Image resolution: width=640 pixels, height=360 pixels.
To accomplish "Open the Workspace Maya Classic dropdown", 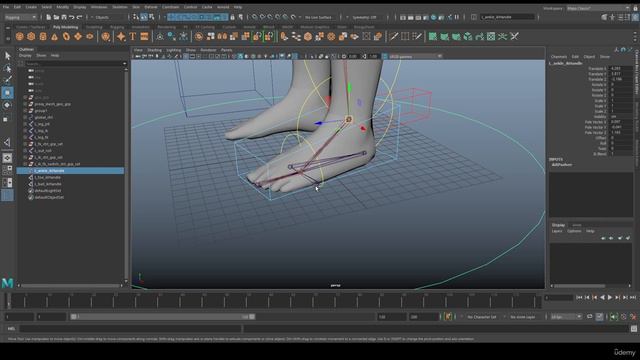I will click(x=598, y=8).
